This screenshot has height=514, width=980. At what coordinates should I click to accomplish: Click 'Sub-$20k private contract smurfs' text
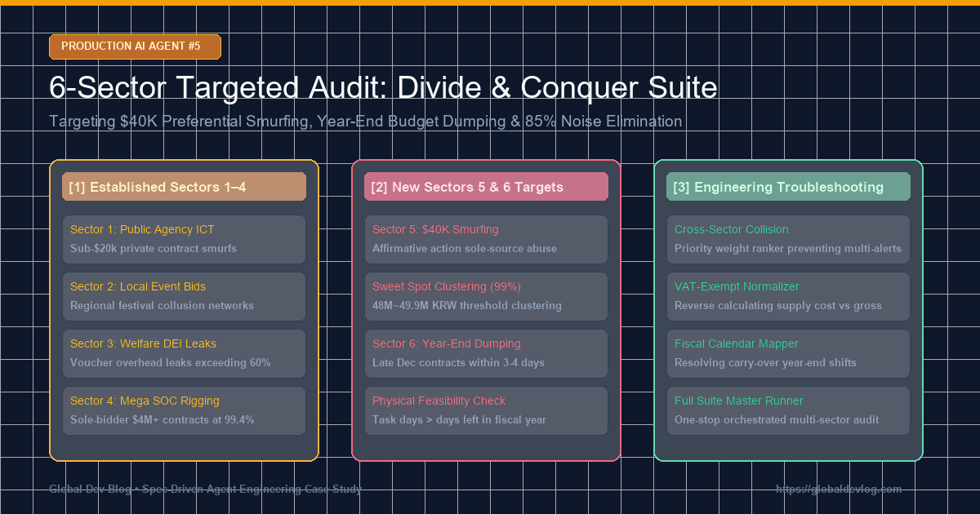tap(154, 248)
